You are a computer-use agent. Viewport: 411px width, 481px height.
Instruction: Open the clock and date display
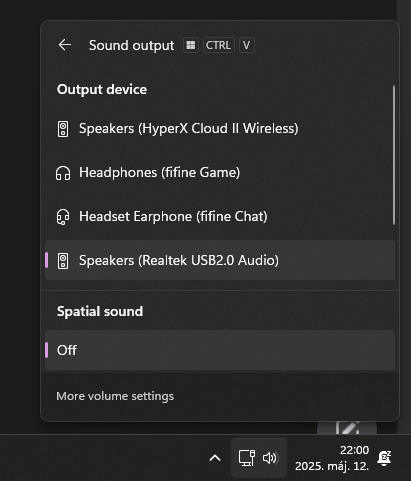coord(332,458)
